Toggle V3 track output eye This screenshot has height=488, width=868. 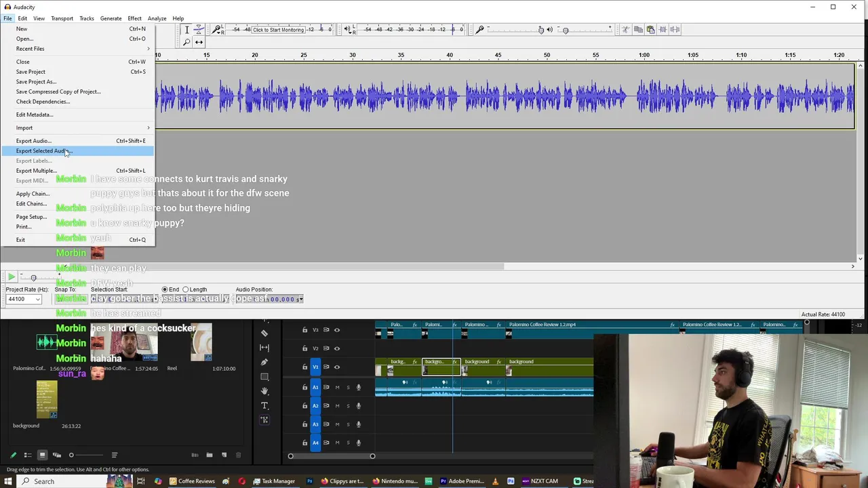pyautogui.click(x=336, y=330)
